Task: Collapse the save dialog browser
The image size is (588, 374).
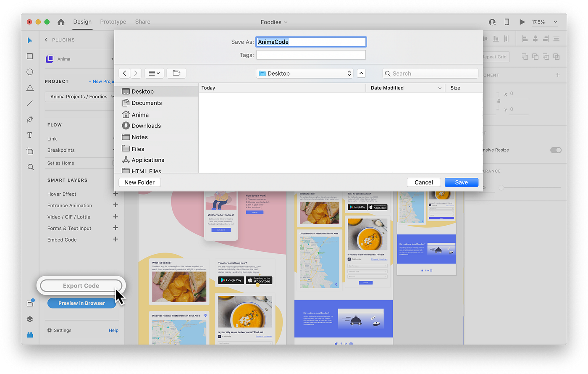Action: 361,73
